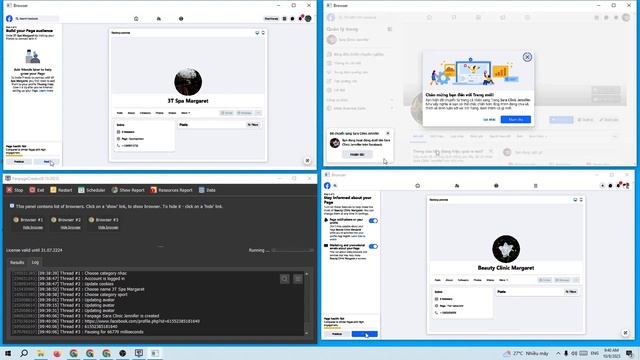Image resolution: width=640 pixels, height=360 pixels.
Task: Open the Data item in FanpageCreator toolbar
Action: tap(207, 190)
